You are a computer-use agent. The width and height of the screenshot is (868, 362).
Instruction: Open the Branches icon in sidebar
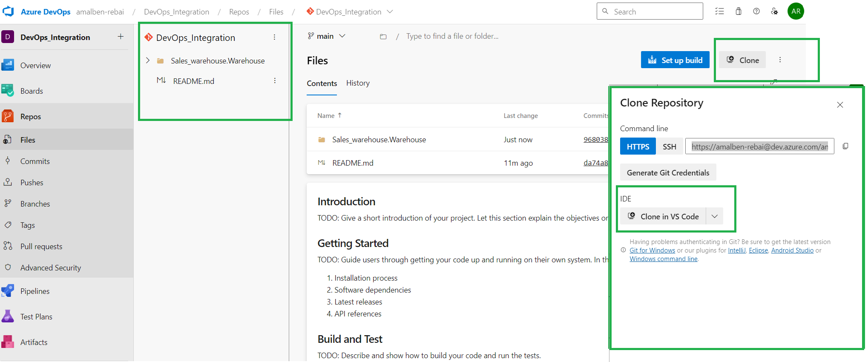(8, 204)
